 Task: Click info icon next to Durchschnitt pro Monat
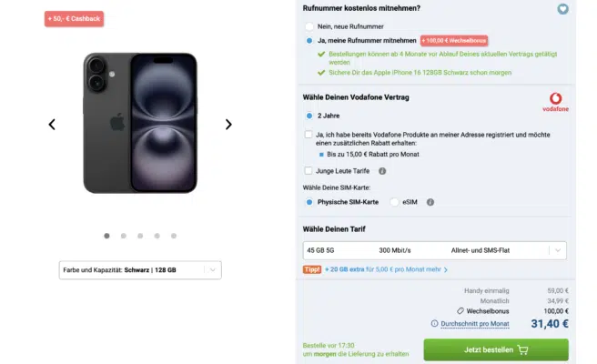(434, 323)
